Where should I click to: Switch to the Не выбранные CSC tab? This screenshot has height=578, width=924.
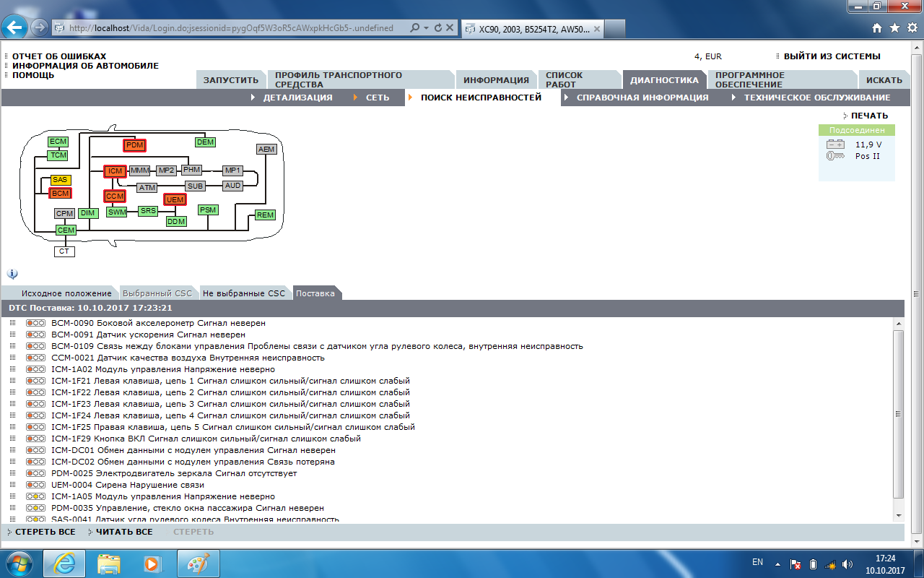(x=243, y=293)
